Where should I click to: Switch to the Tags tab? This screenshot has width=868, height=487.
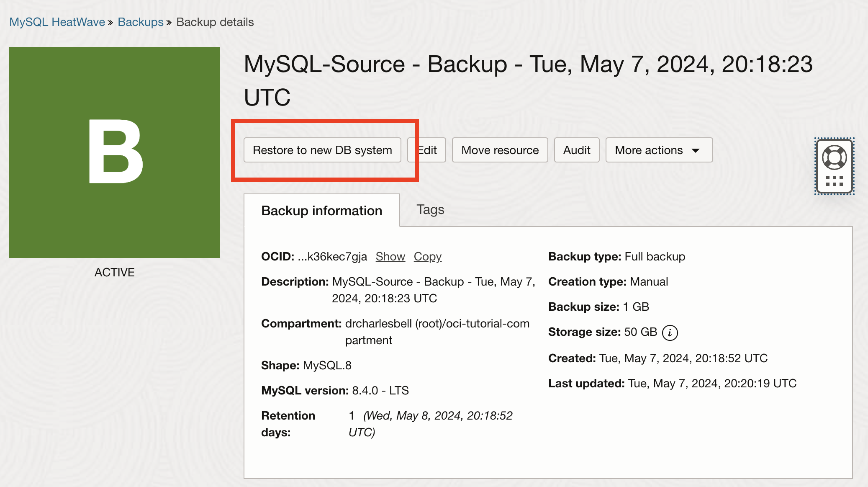(430, 210)
